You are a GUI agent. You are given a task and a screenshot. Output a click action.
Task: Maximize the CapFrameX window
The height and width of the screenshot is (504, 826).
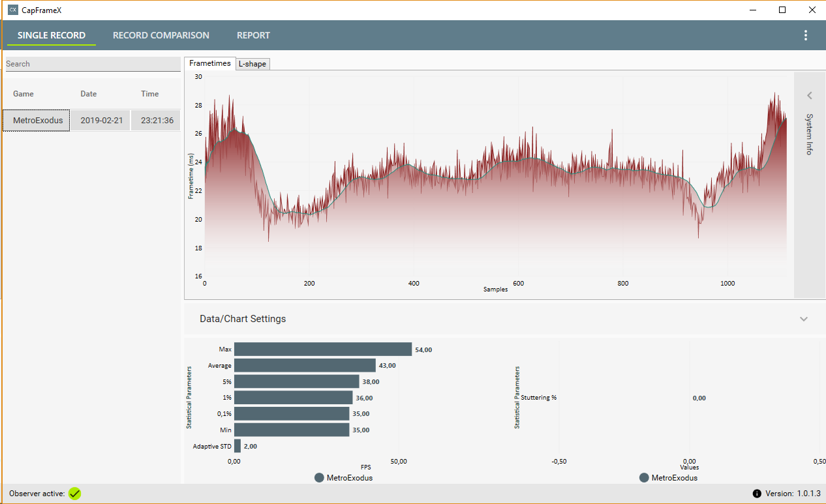pos(782,10)
